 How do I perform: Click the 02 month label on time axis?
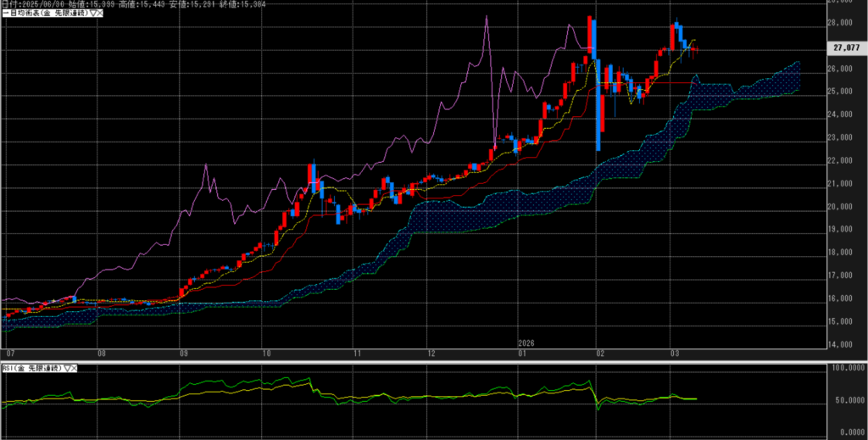(599, 352)
